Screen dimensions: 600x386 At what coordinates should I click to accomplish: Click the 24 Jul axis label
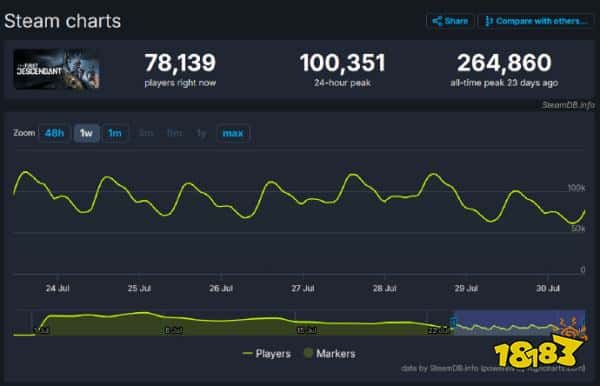[x=58, y=288]
